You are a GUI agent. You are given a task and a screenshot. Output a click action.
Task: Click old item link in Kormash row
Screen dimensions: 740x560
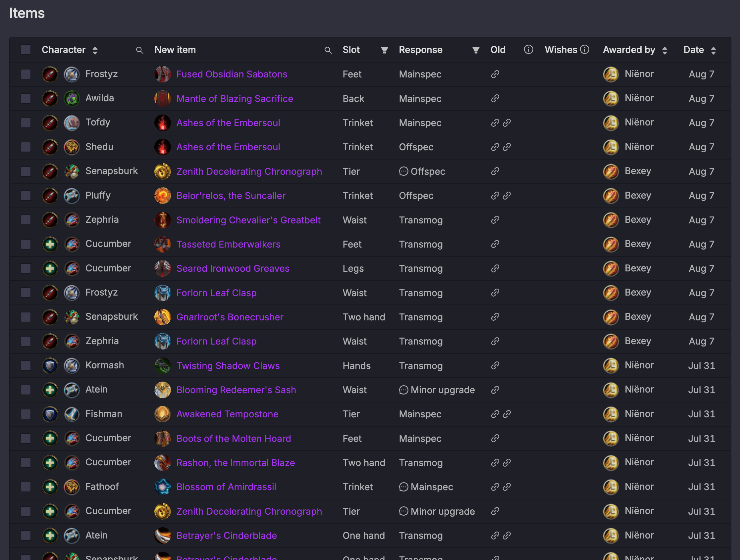click(495, 366)
